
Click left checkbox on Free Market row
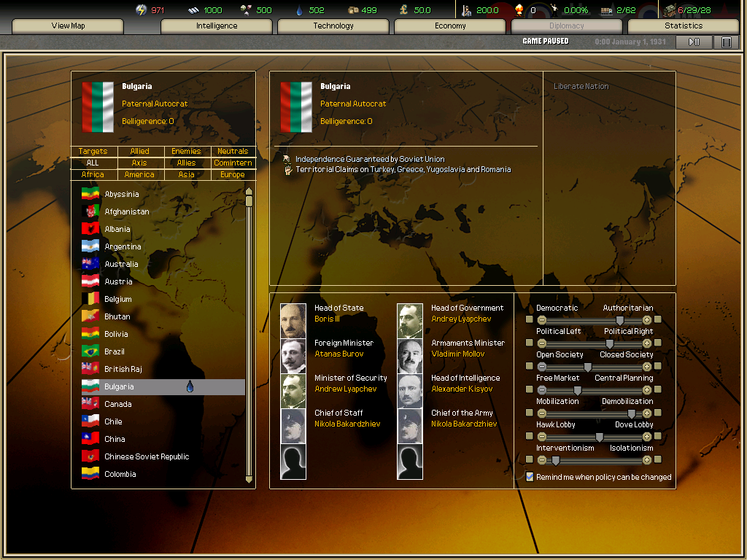pos(530,389)
